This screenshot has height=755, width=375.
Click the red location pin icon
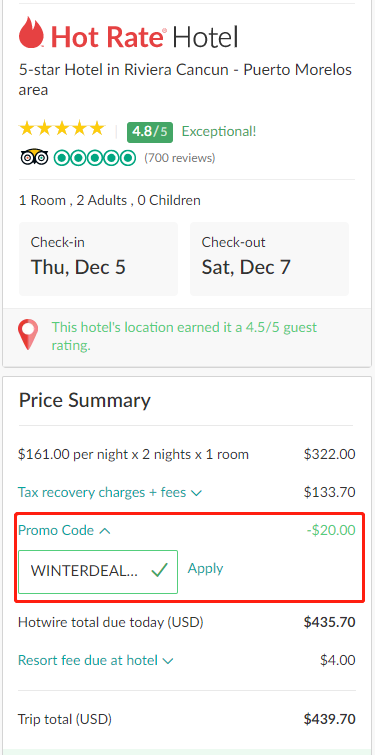28,335
